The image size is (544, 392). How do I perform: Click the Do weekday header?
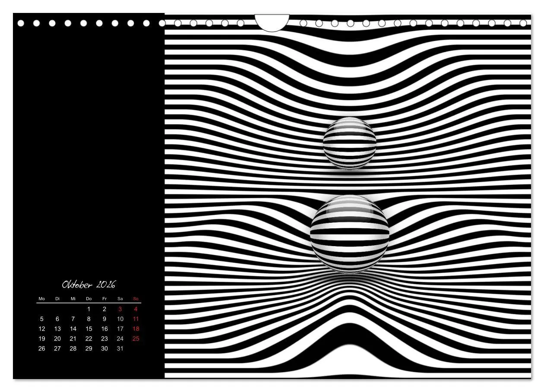(89, 298)
